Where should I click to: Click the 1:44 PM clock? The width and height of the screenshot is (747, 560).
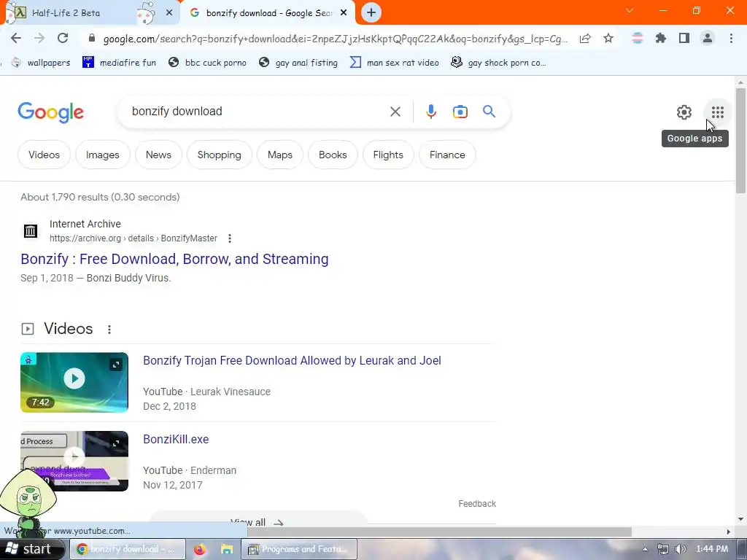[x=712, y=549]
